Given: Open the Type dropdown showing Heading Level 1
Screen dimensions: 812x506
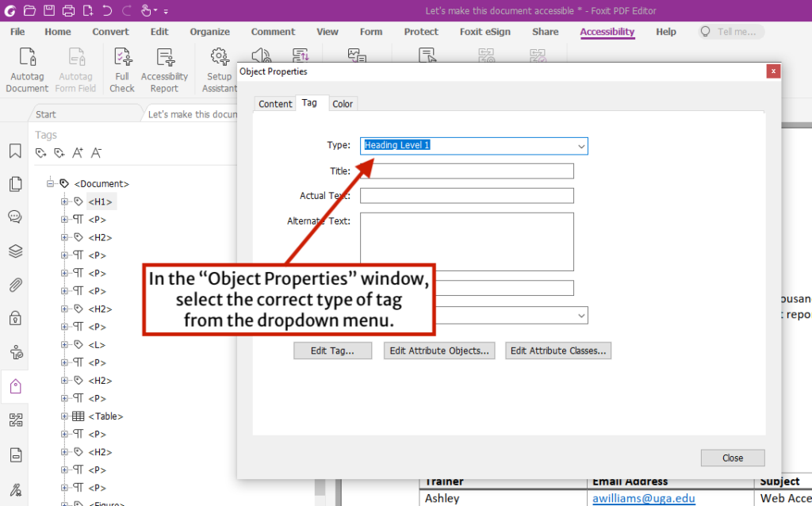Looking at the screenshot, I should (x=474, y=146).
